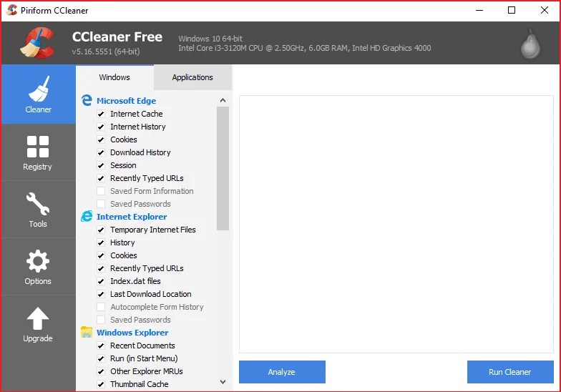Open the Registry section grid icon
This screenshot has width=561, height=392.
(37, 147)
